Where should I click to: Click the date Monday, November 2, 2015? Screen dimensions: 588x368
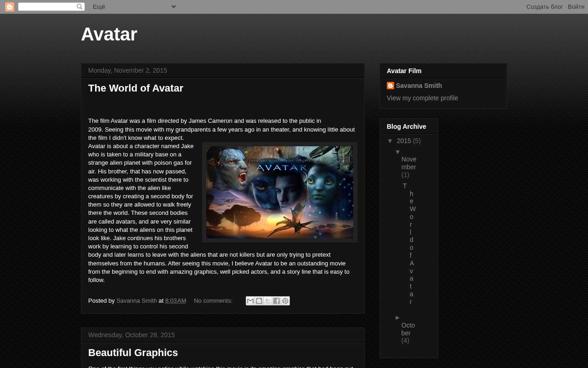[128, 70]
